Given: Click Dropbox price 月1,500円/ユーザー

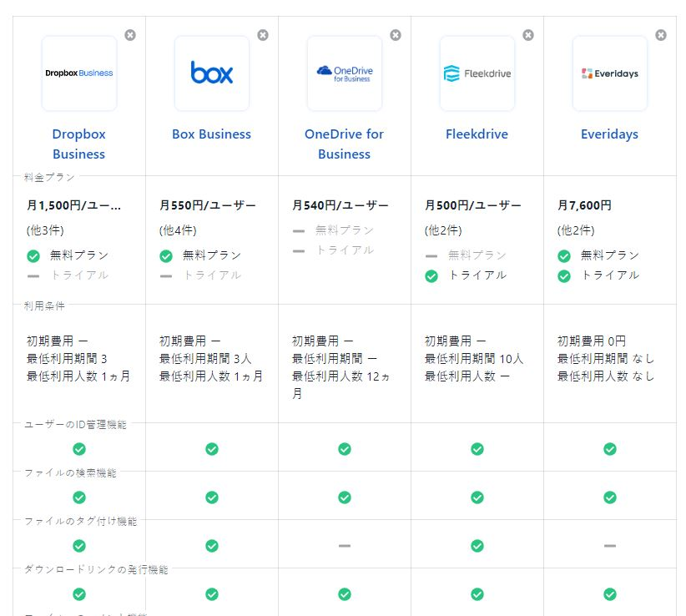Looking at the screenshot, I should coord(74,205).
